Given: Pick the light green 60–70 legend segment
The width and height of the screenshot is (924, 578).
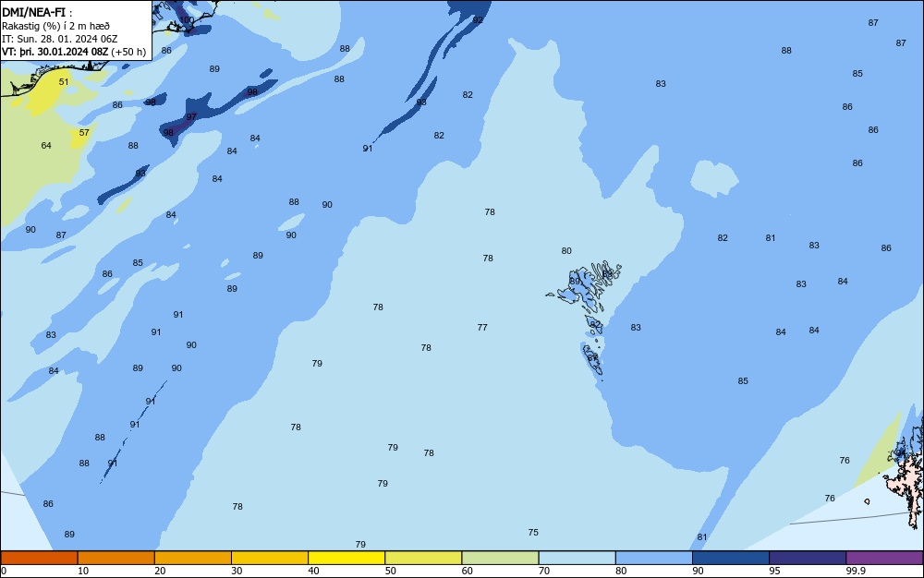Looking at the screenshot, I should coord(500,558).
